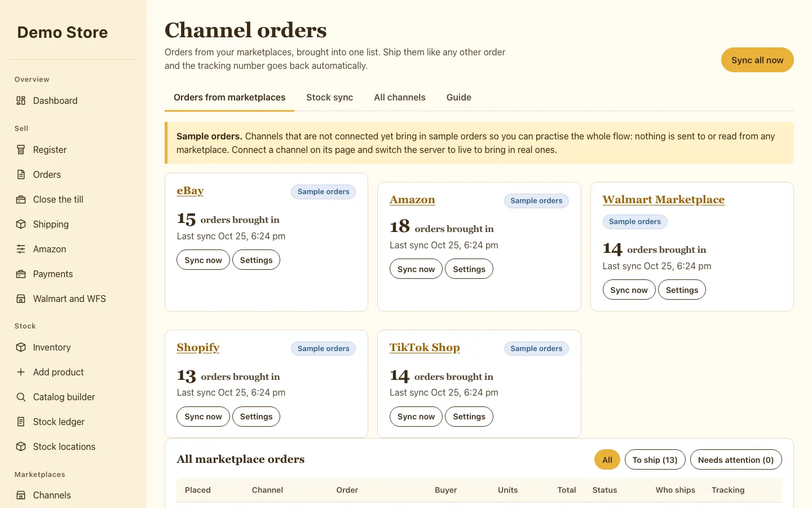Click the Channels store icon
Viewport: 812px width, 508px height.
click(x=21, y=495)
